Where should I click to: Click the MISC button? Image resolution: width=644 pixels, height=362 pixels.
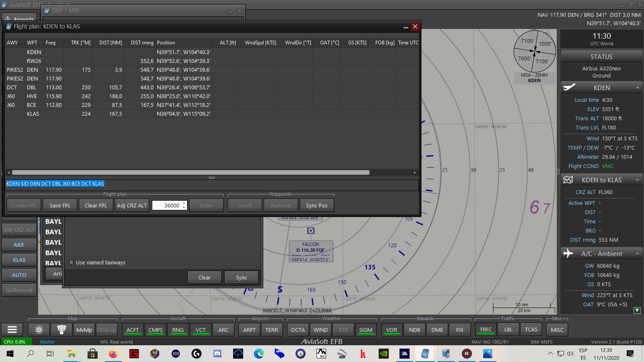click(x=557, y=330)
